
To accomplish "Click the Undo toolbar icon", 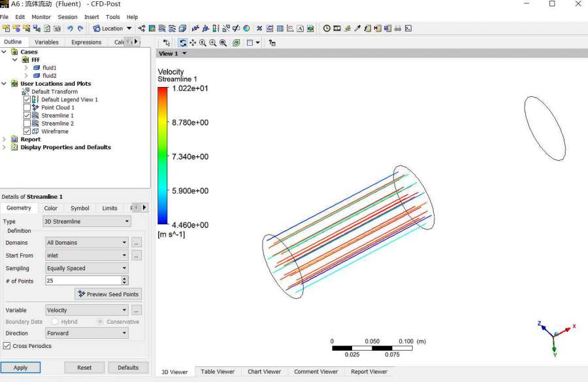I will pos(70,29).
